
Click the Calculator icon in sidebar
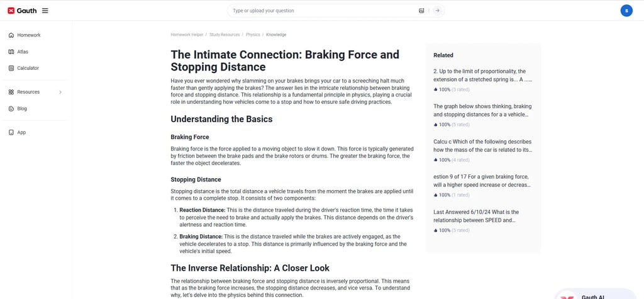pos(11,68)
